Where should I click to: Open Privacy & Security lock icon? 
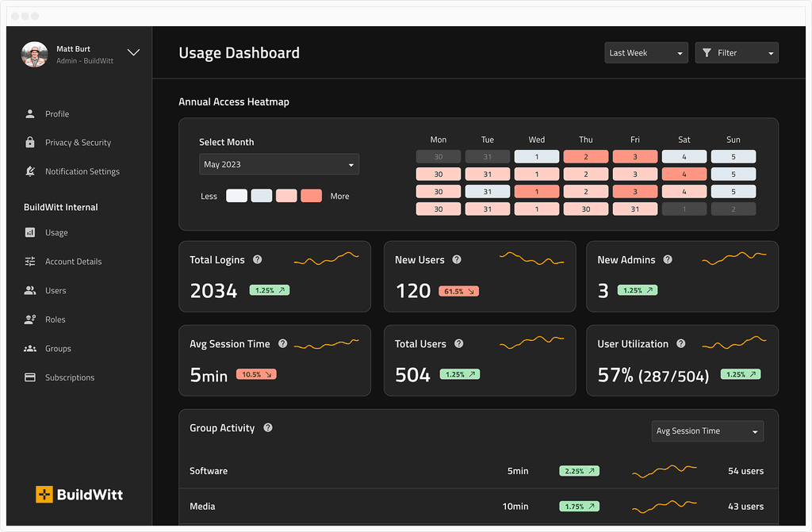click(30, 142)
